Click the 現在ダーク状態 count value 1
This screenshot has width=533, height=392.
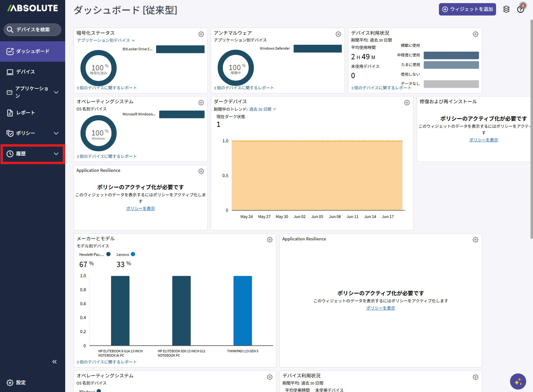click(219, 125)
